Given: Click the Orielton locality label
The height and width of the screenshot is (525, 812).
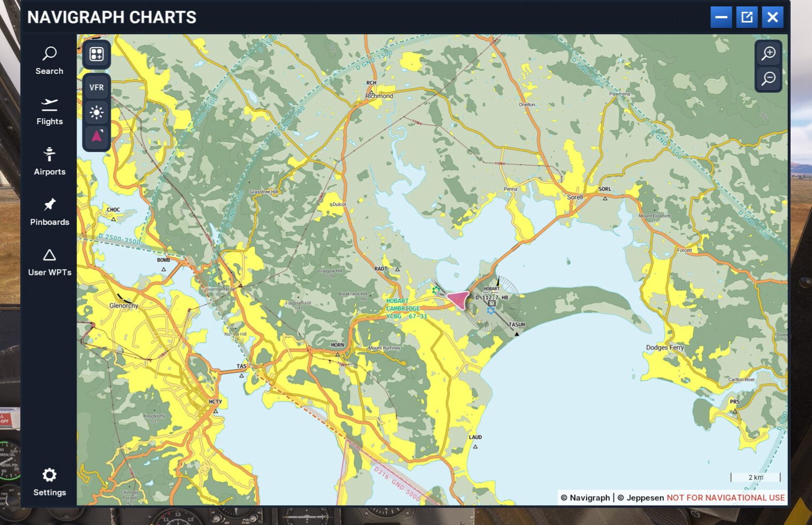Looking at the screenshot, I should point(527,105).
